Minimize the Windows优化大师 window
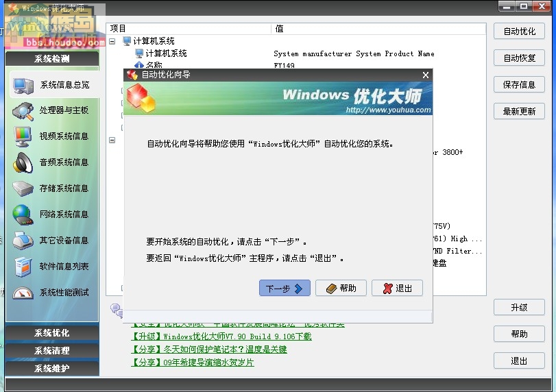Screen dimensions: 556x392 (x=507, y=6)
